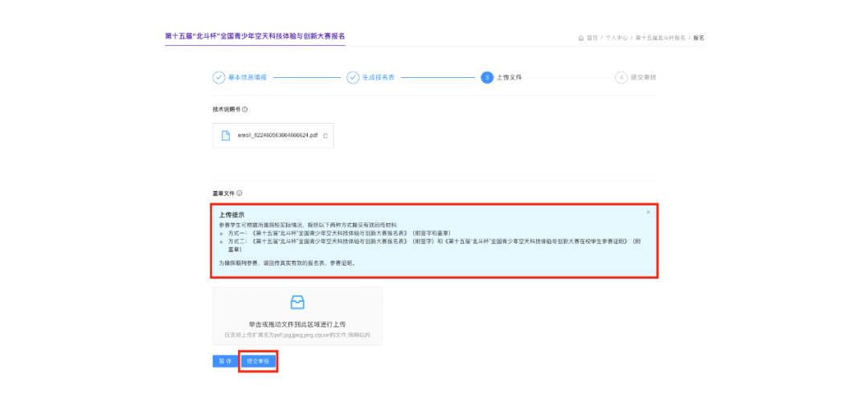Click the home icon in breadcrumb
Viewport: 868px width, 407px height.
coord(581,39)
